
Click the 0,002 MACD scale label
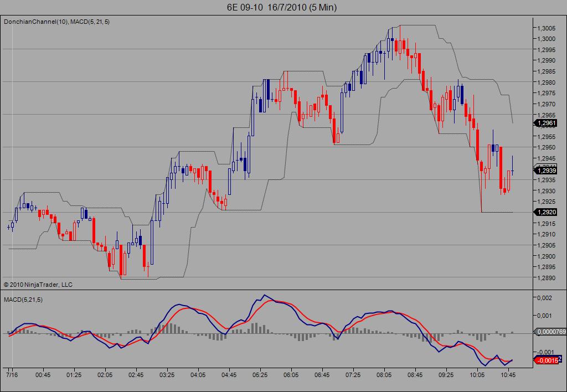pyautogui.click(x=545, y=298)
